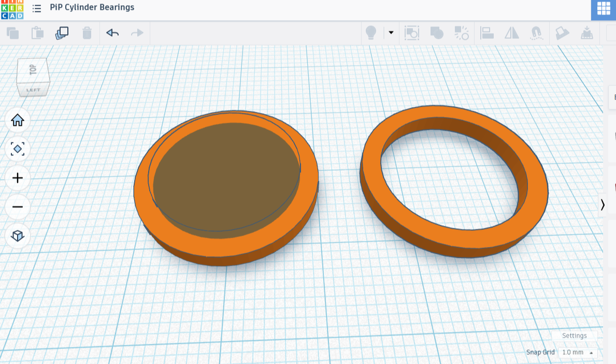Click the TOP face of the view cube
616x364 pixels.
(33, 69)
